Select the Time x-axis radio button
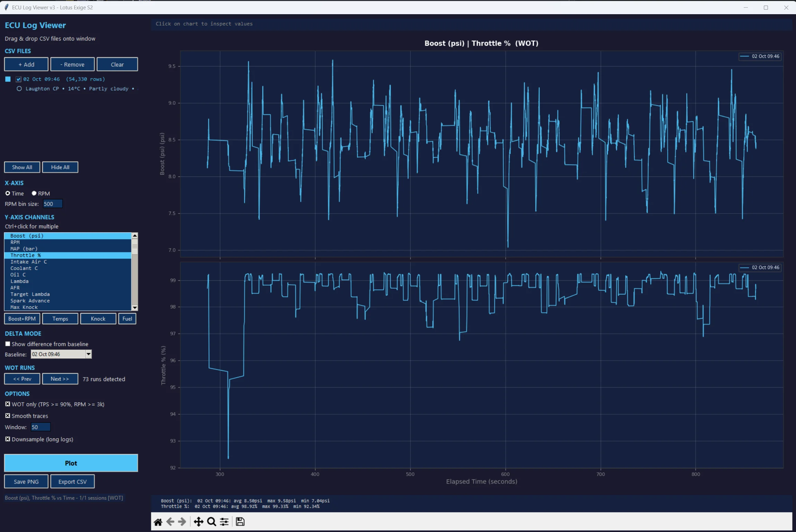 pos(8,193)
